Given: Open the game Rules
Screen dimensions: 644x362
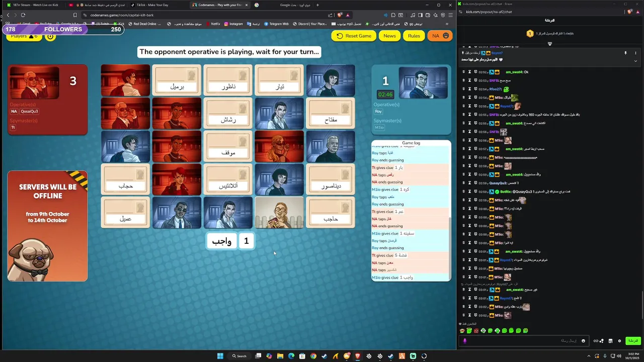Looking at the screenshot, I should (x=414, y=36).
